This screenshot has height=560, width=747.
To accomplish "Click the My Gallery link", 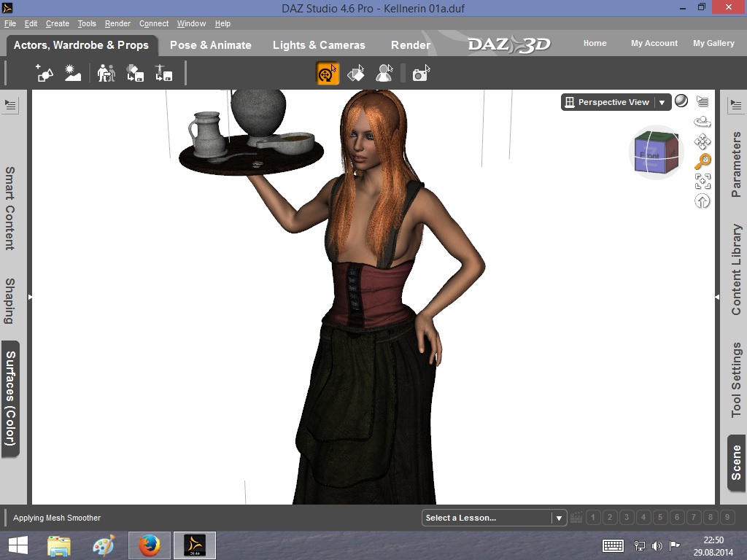I will point(713,43).
